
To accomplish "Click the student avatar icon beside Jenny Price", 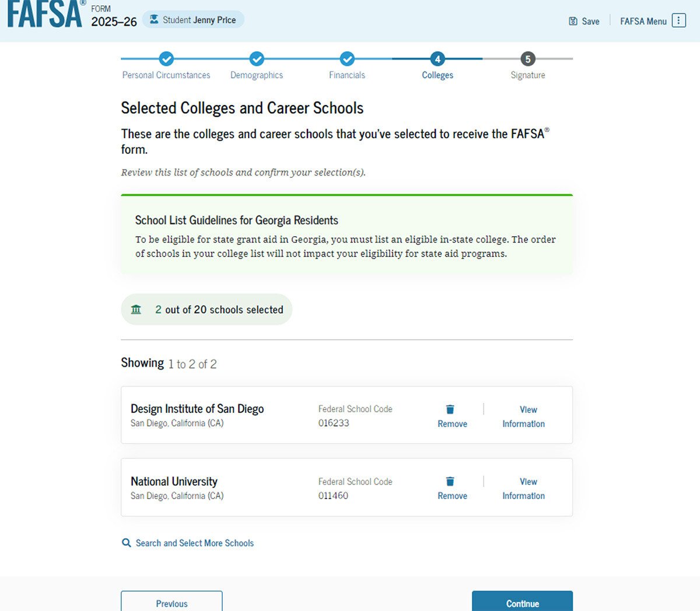I will click(x=154, y=20).
